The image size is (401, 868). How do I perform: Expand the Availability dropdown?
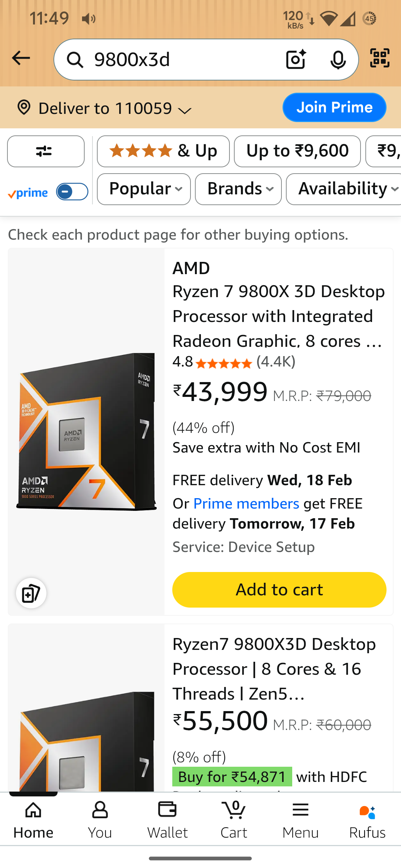[345, 189]
